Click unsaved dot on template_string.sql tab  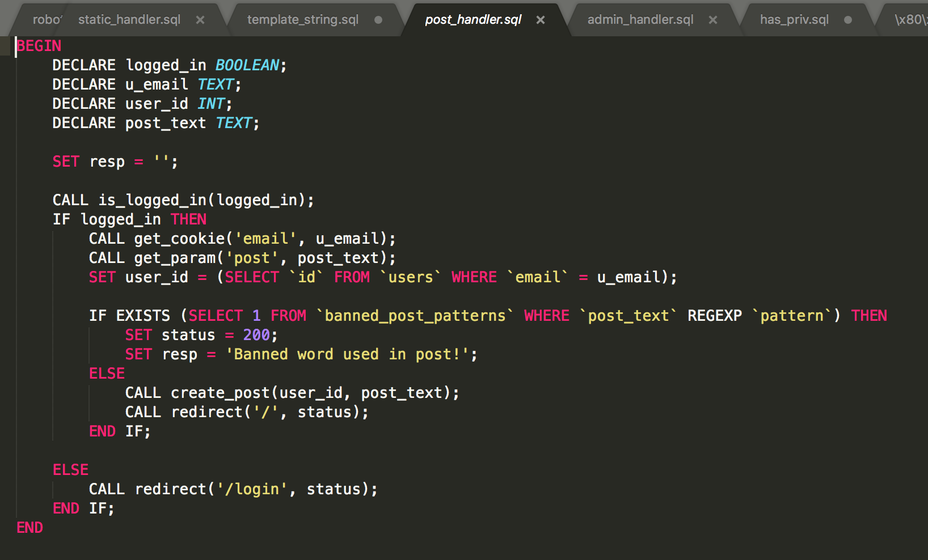(378, 20)
